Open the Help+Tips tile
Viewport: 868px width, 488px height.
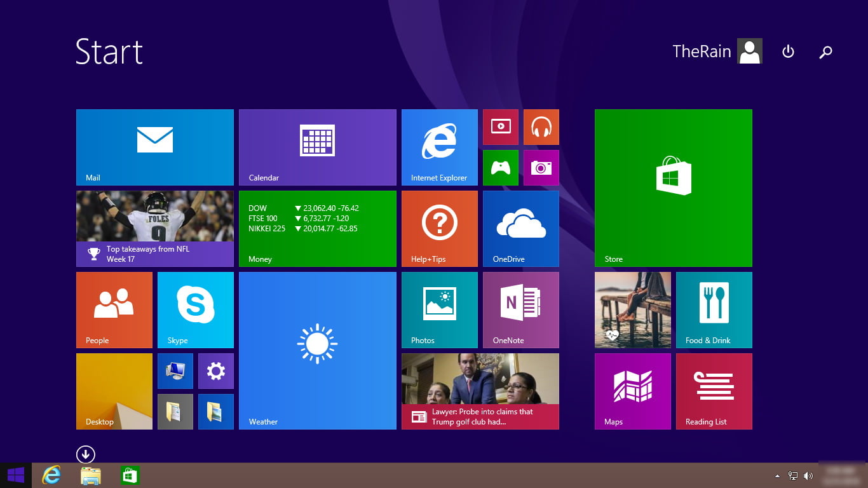pyautogui.click(x=440, y=229)
